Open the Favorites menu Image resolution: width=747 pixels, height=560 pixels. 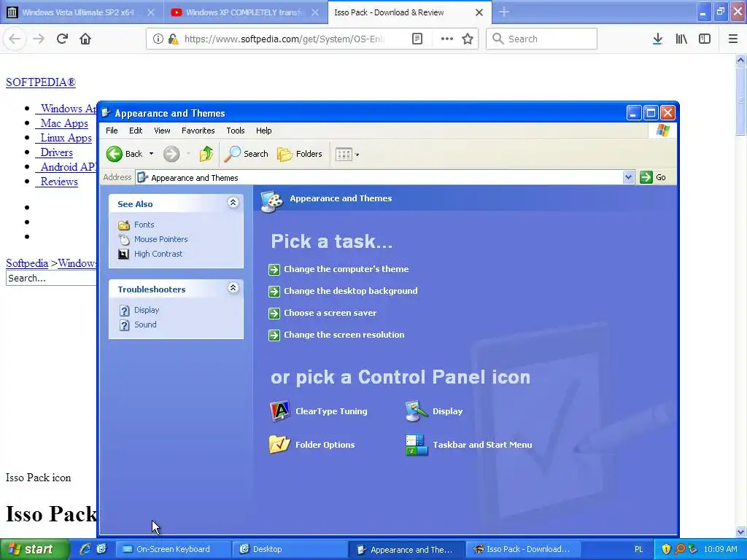click(198, 131)
